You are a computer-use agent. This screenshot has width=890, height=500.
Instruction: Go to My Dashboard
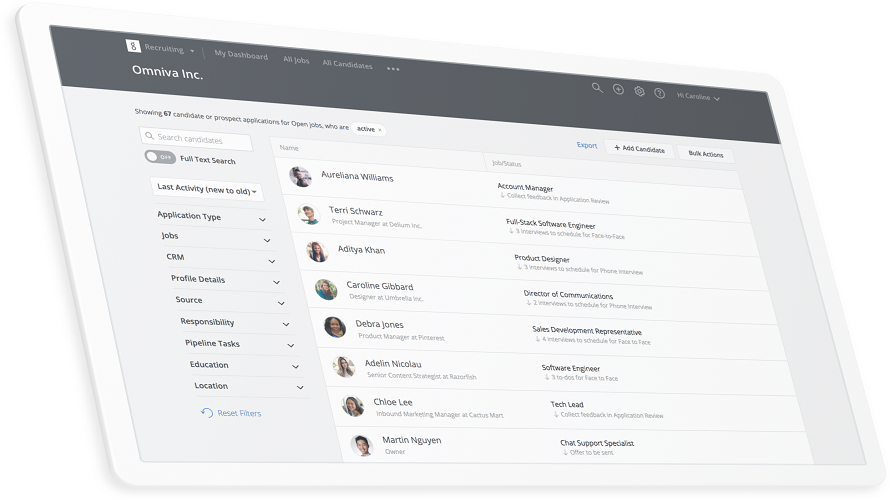pos(241,55)
